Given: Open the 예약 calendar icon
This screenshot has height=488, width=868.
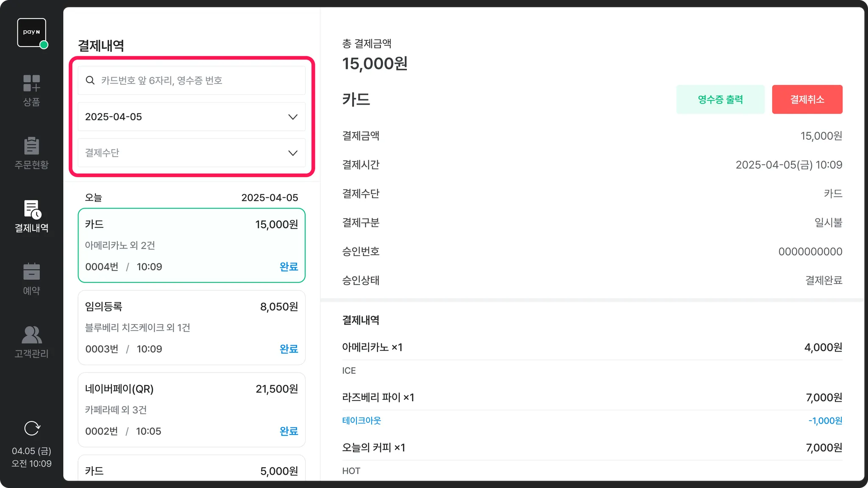Looking at the screenshot, I should click(x=32, y=272).
